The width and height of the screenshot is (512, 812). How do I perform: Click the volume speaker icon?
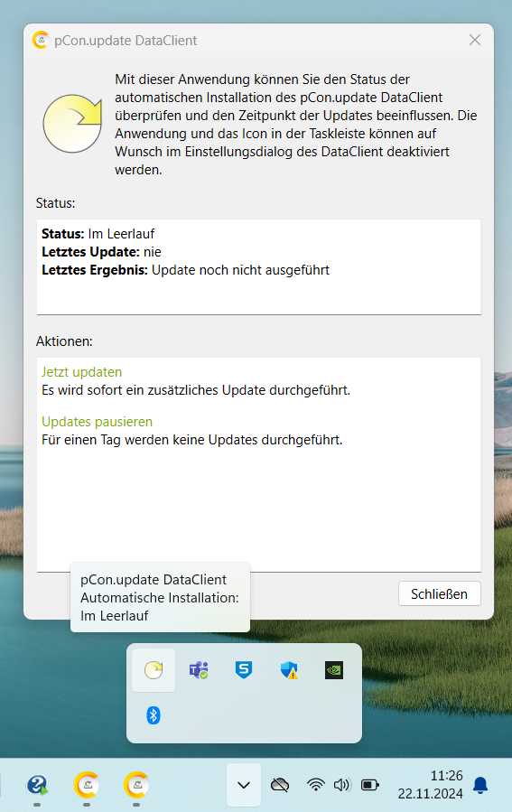tap(341, 785)
